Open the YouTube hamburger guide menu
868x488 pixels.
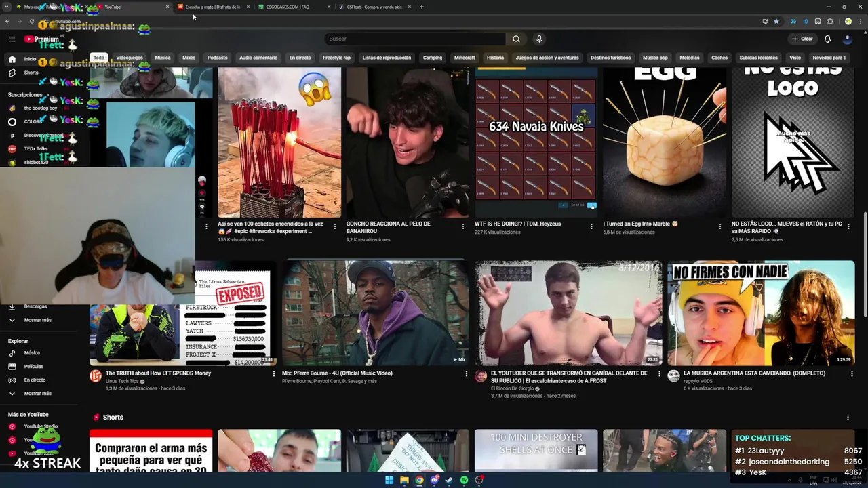tap(12, 39)
